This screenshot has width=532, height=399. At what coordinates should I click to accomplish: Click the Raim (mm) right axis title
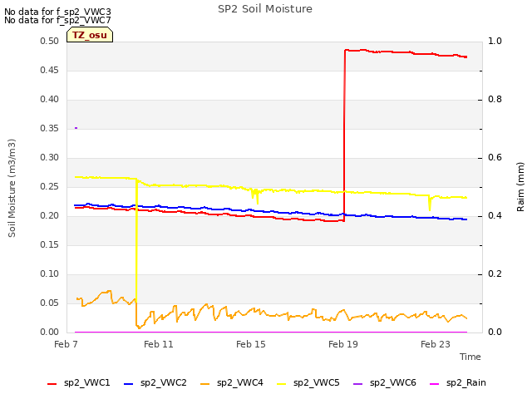click(x=520, y=187)
